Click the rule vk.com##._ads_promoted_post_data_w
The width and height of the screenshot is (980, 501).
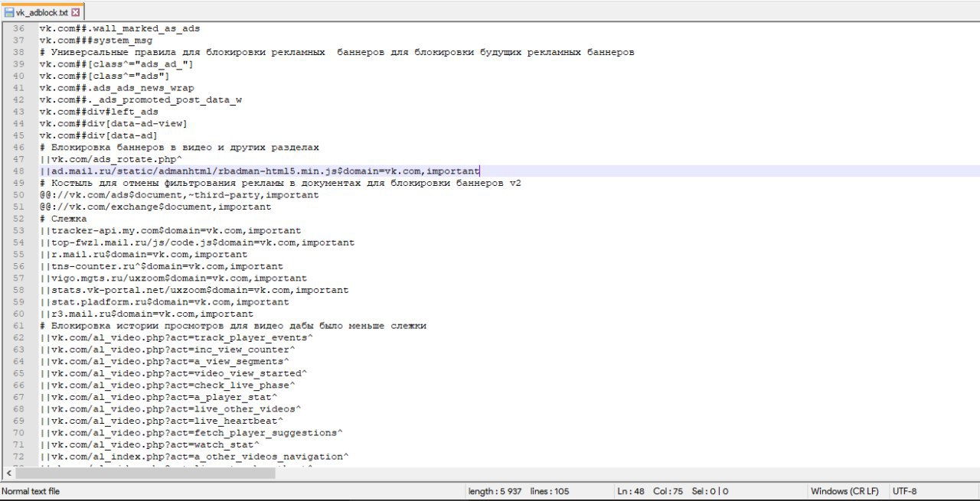pos(141,99)
